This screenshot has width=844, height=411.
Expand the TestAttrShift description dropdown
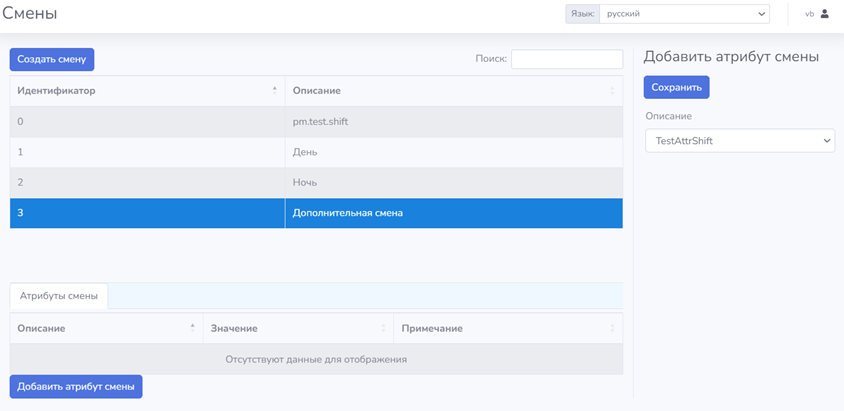(x=739, y=141)
